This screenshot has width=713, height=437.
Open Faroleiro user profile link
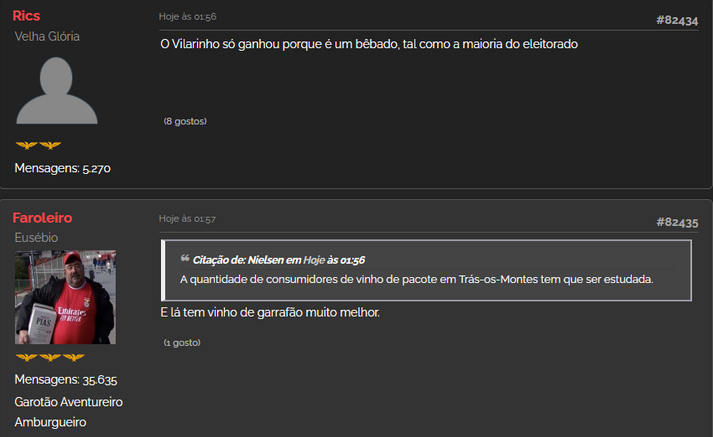click(42, 218)
